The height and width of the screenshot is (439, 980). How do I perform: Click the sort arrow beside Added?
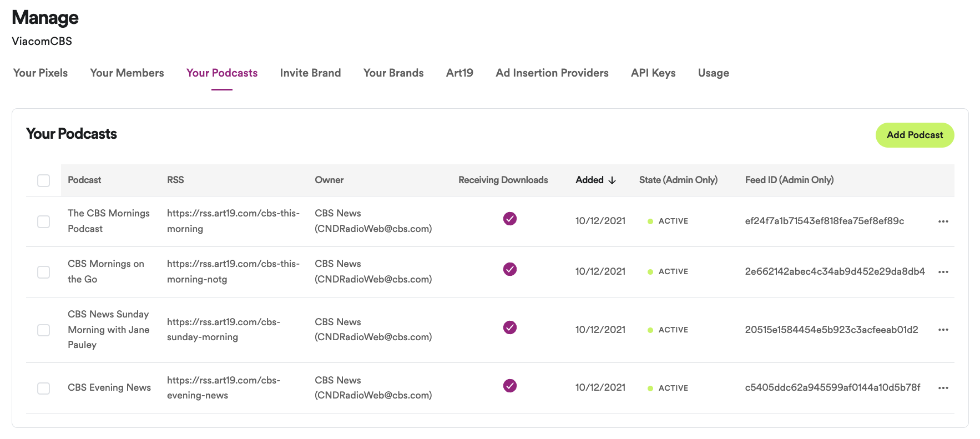coord(612,180)
